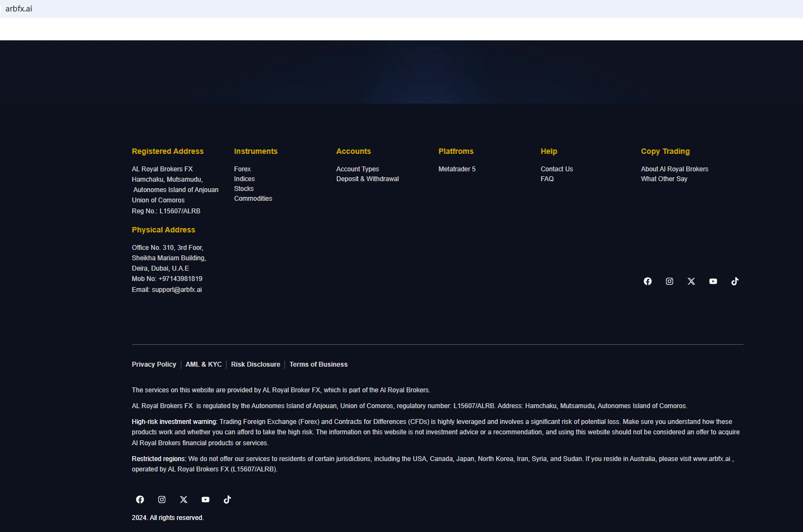Click the mobile number +97143981819
Image resolution: width=803 pixels, height=532 pixels.
[180, 279]
